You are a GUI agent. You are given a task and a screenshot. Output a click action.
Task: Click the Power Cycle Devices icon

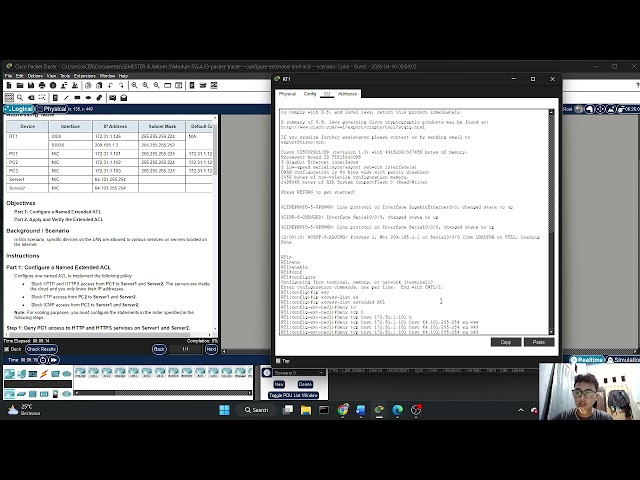click(43, 360)
